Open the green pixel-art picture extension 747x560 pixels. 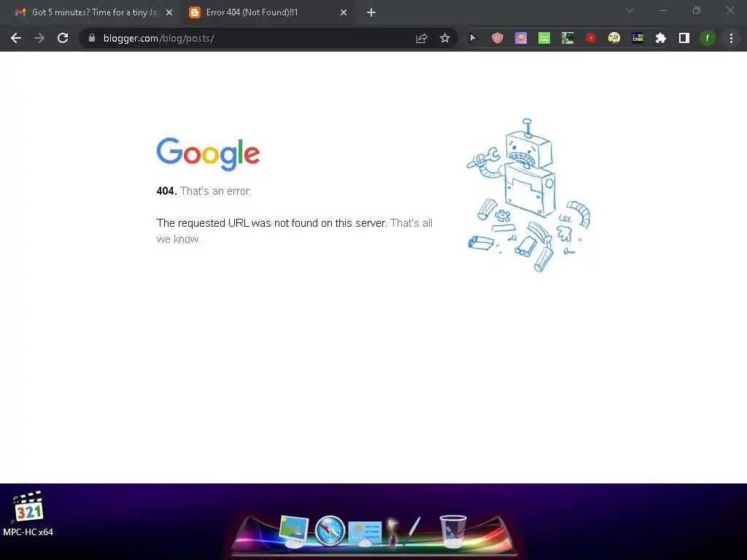pos(568,38)
